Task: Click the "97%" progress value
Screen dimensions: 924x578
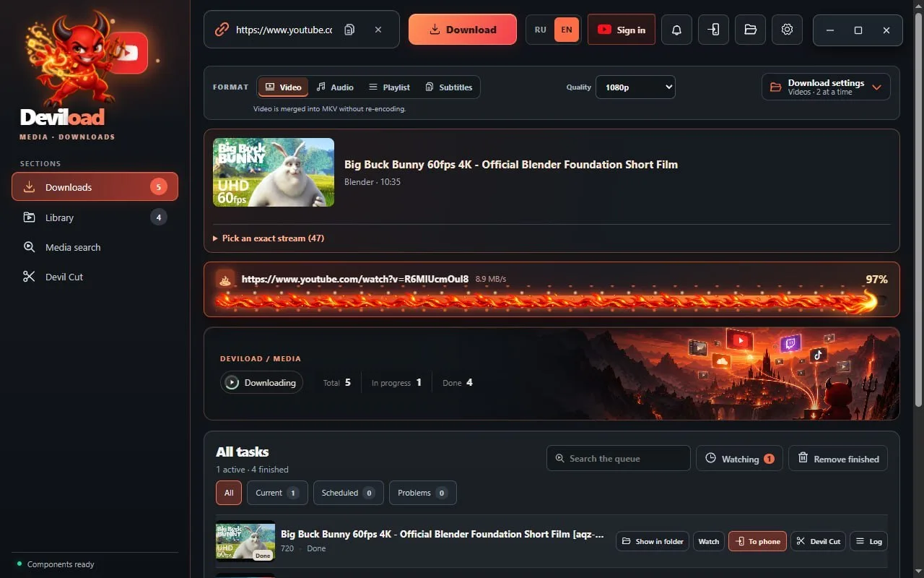Action: click(877, 279)
